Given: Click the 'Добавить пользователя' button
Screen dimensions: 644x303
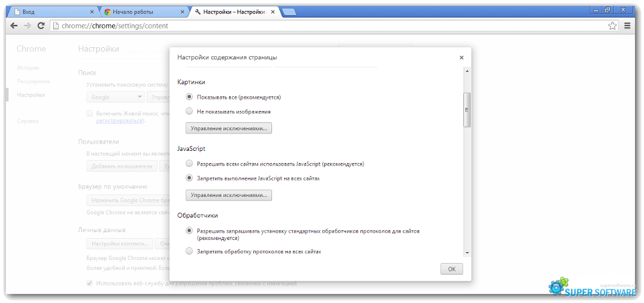Looking at the screenshot, I should click(x=122, y=166).
